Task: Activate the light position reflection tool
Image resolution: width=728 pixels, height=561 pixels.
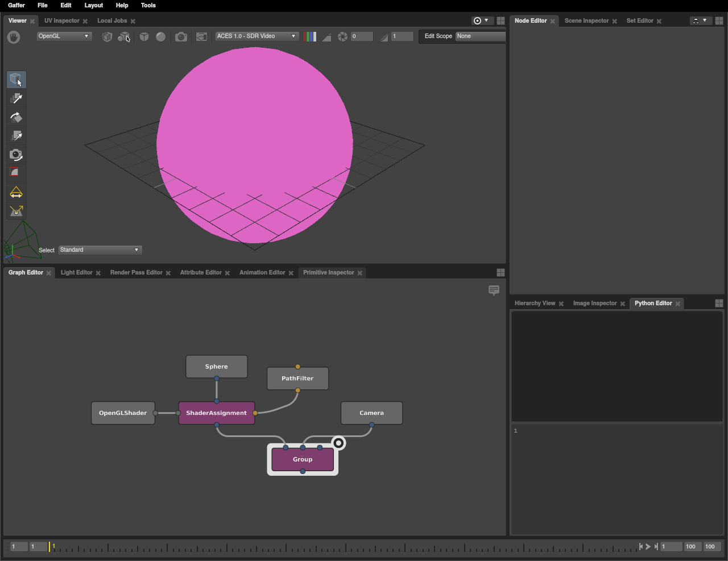Action: click(16, 211)
